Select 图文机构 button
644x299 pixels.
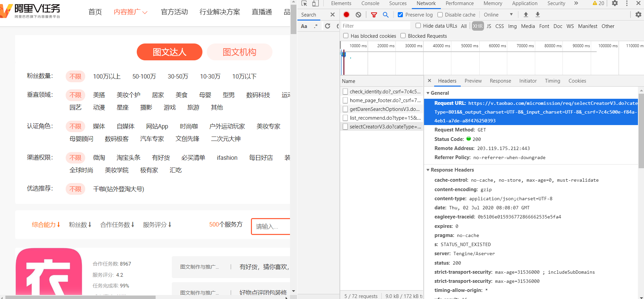click(239, 52)
